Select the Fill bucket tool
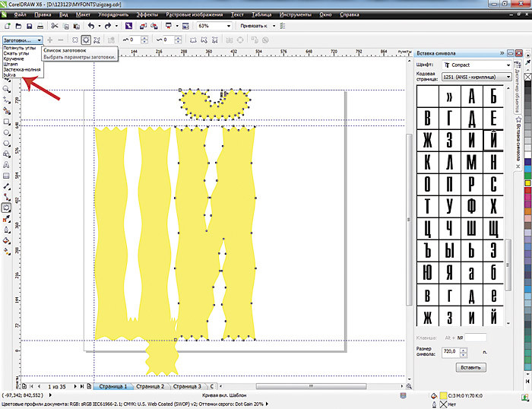The image size is (532, 409). pos(6,241)
